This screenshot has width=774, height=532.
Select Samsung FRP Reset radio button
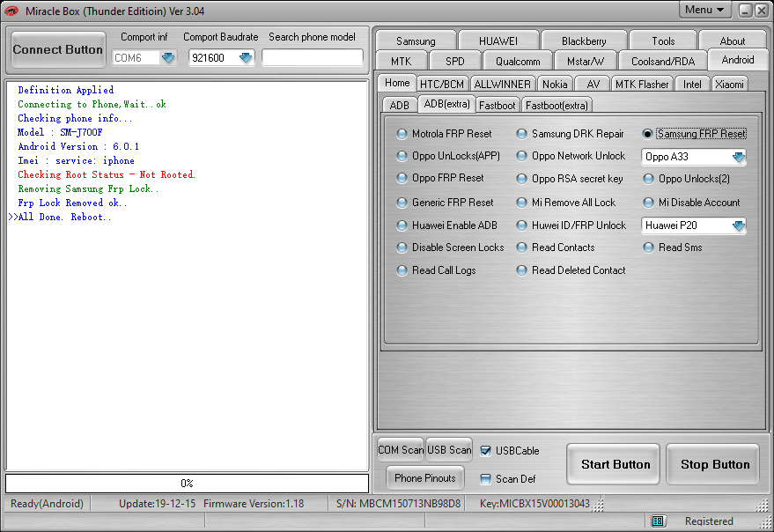click(x=647, y=134)
